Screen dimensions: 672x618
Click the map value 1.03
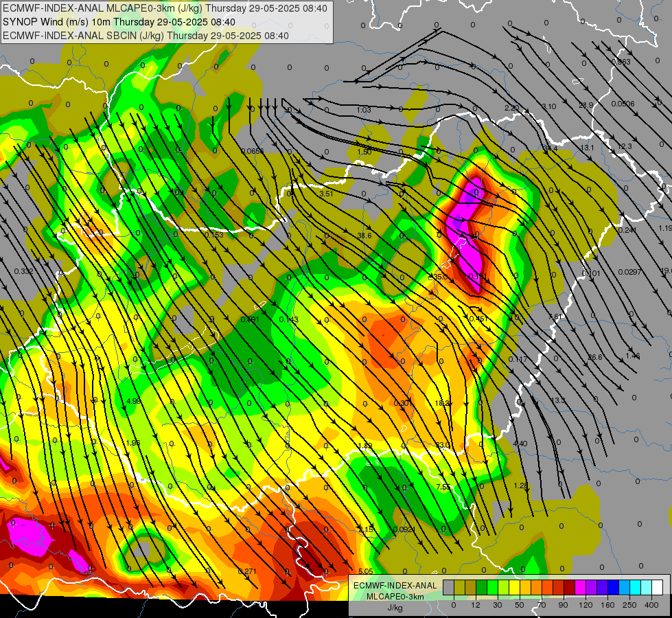pyautogui.click(x=364, y=110)
